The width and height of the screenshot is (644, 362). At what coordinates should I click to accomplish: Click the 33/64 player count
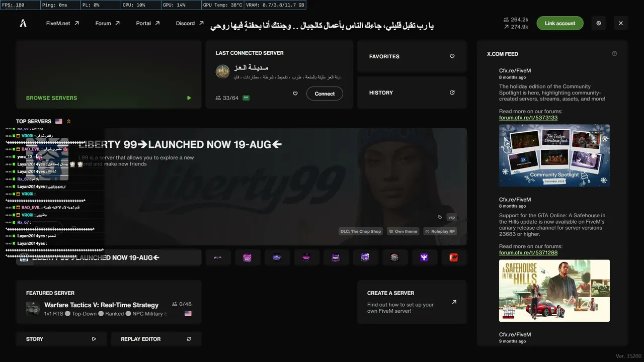(x=227, y=98)
